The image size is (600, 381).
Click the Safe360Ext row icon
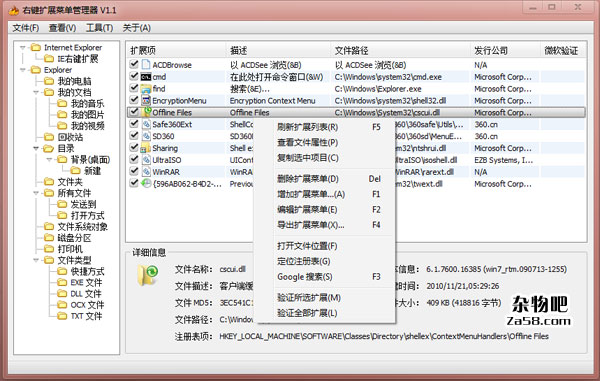[x=146, y=124]
